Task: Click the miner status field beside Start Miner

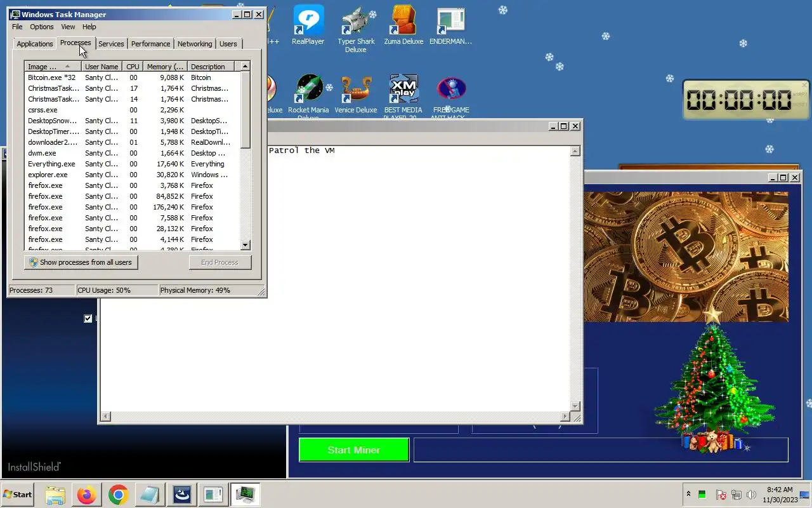Action: coord(601,450)
